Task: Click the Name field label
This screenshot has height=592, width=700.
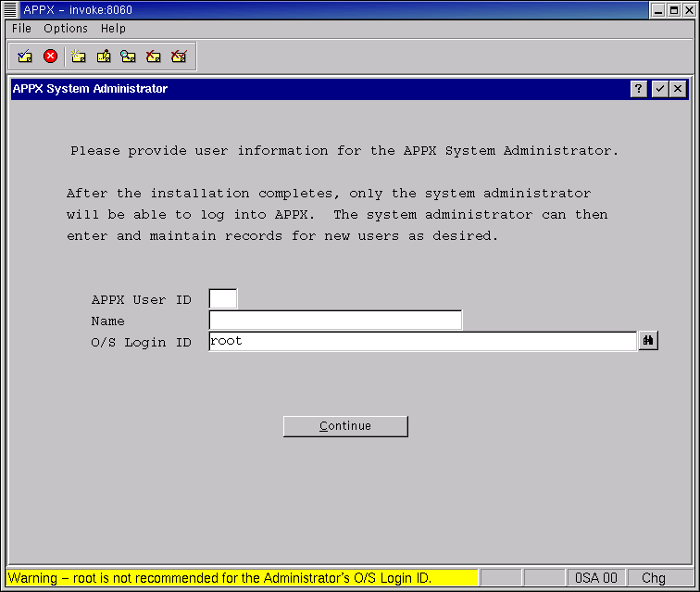Action: coord(107,321)
